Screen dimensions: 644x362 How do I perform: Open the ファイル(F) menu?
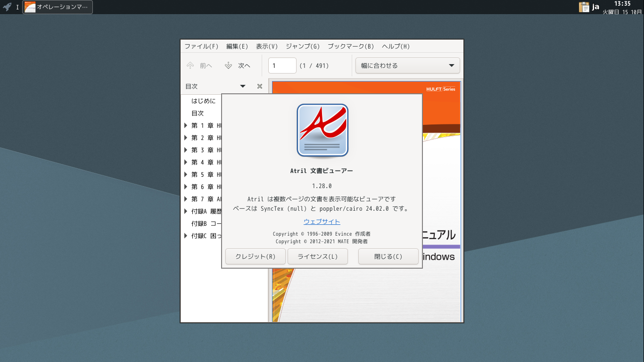pyautogui.click(x=201, y=46)
